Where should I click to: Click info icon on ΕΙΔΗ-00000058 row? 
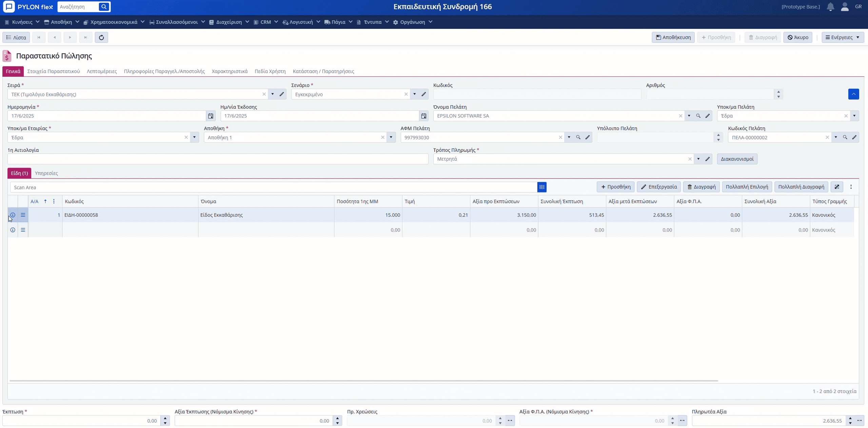tap(13, 215)
